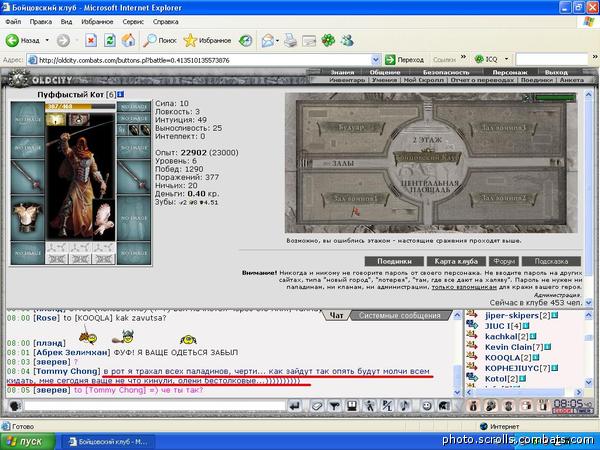Open the Back button history dropdown arrow
Viewport: 600px width, 450px height.
[47, 40]
